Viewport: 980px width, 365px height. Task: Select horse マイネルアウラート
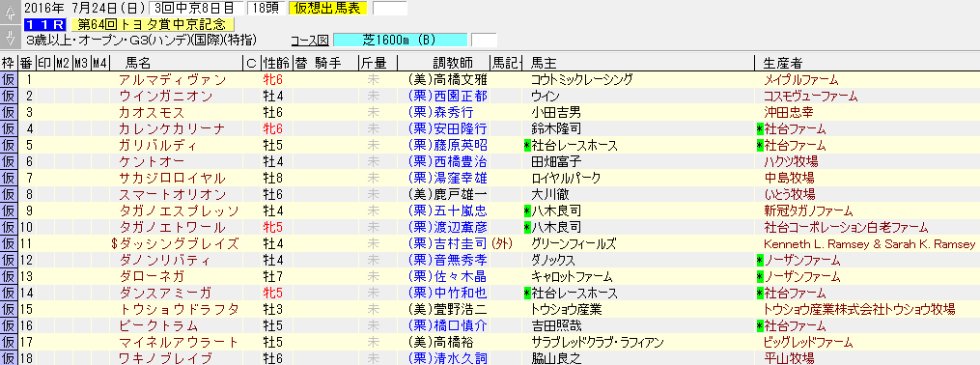tap(180, 342)
